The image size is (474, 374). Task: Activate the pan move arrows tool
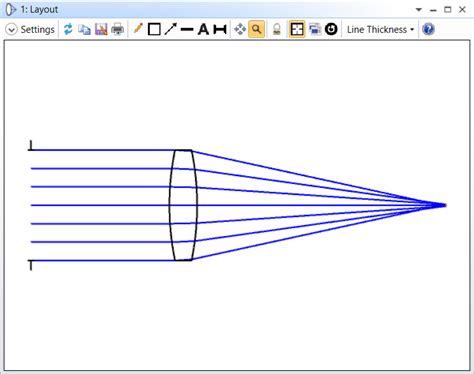(x=240, y=30)
